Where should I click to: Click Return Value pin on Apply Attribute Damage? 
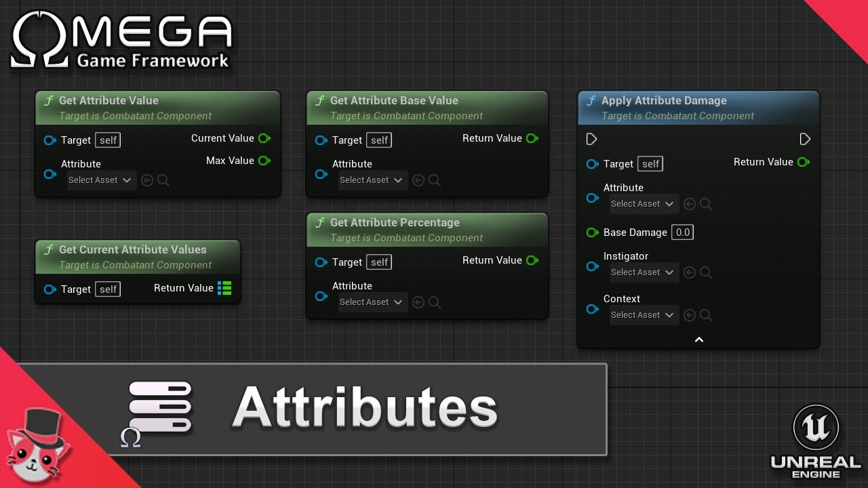coord(804,162)
